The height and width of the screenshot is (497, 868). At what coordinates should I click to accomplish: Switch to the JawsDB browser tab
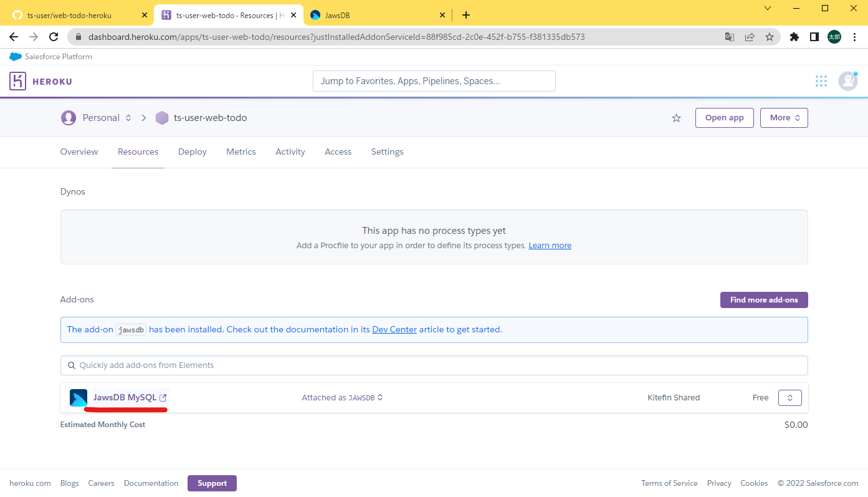pos(378,15)
